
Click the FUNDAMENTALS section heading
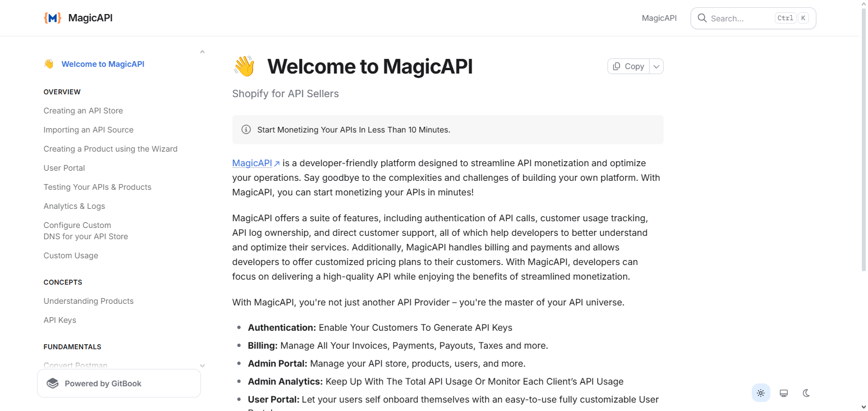click(72, 347)
